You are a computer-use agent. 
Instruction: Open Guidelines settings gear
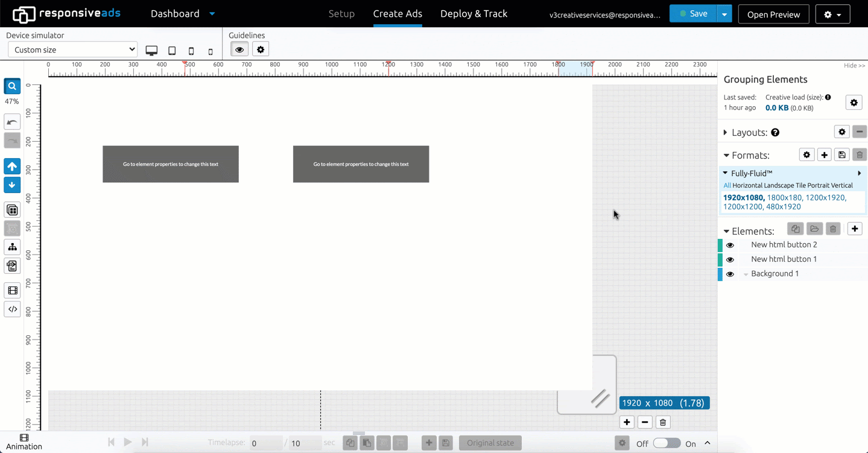tap(261, 49)
